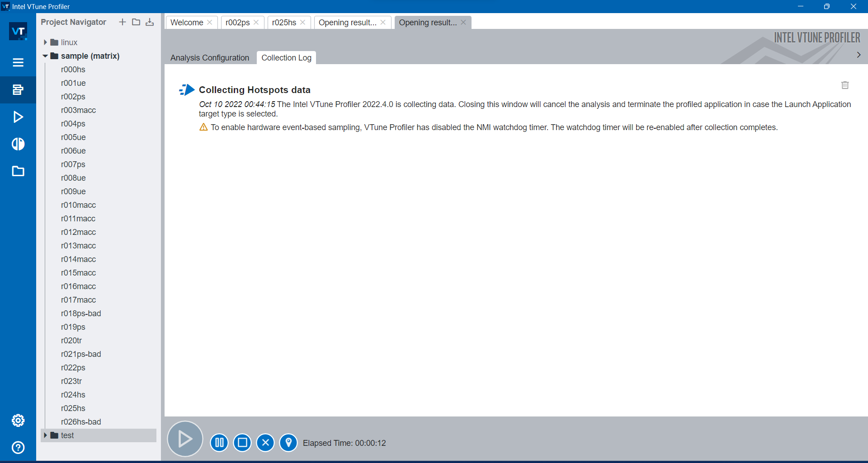Image resolution: width=868 pixels, height=463 pixels.
Task: Click the Elapsed Time readout
Action: (x=344, y=443)
